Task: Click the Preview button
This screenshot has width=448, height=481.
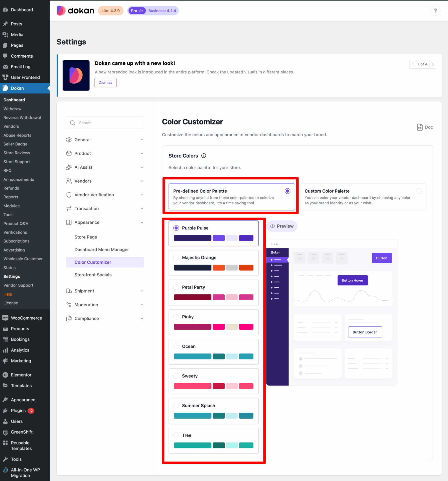Action: click(282, 226)
